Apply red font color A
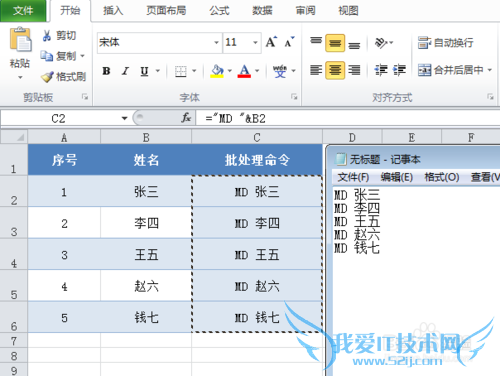Viewport: 500px width, 376px height. point(244,71)
